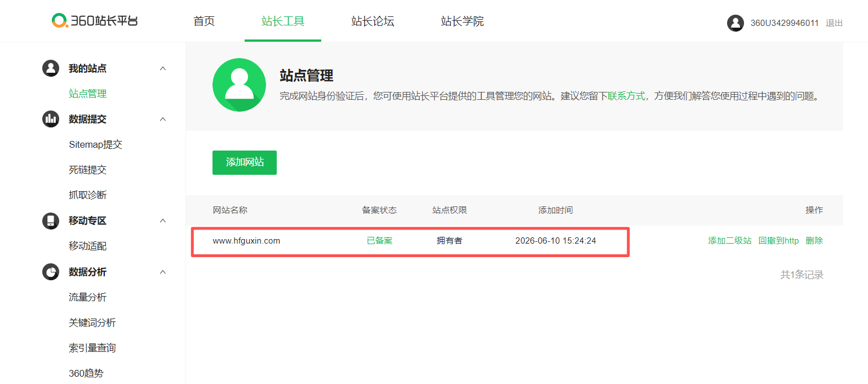The height and width of the screenshot is (384, 868).
Task: Open 索引量查询 in the sidebar
Action: tap(92, 348)
